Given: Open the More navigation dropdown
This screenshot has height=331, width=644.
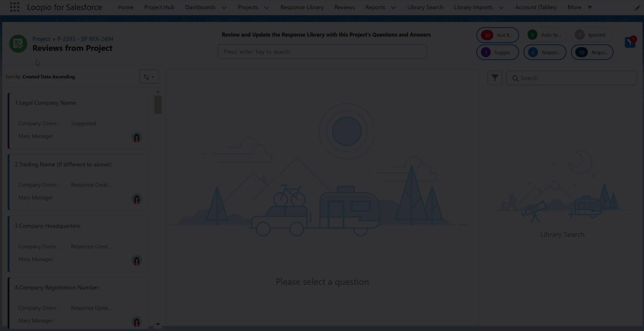Looking at the screenshot, I should coord(579,7).
